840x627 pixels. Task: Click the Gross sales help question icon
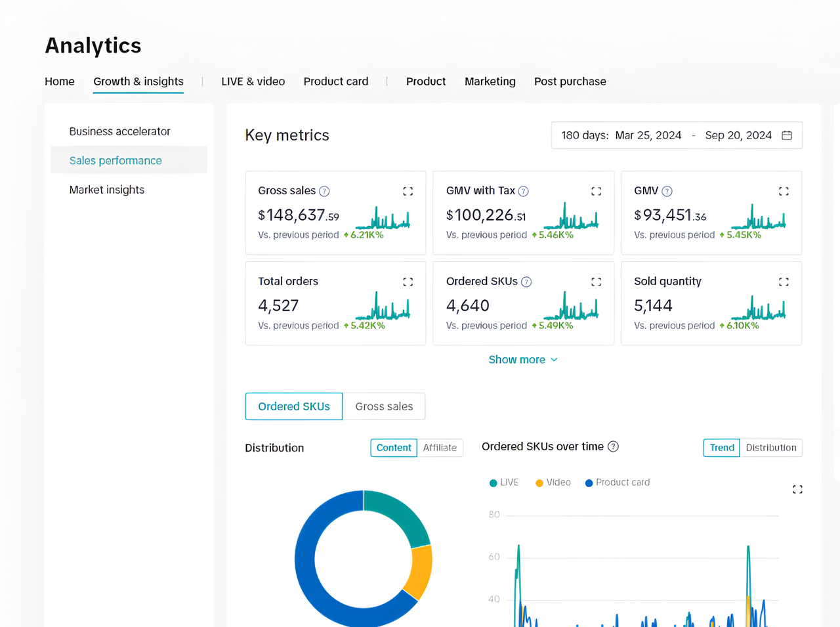324,191
